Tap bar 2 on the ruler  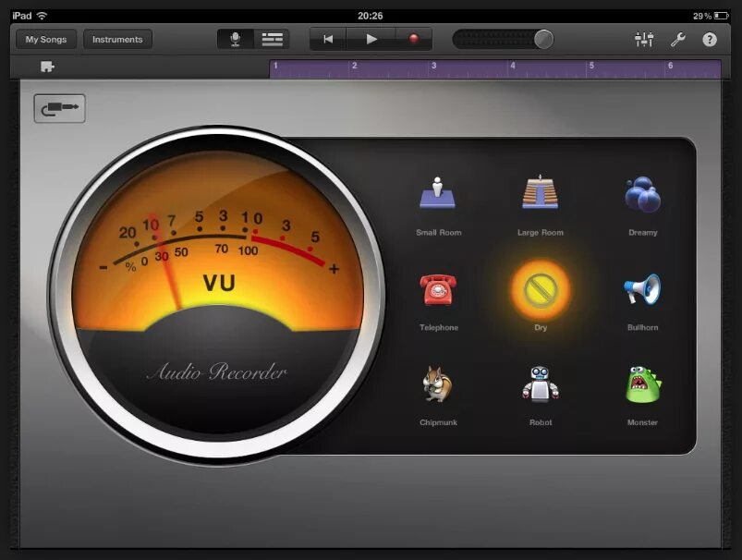(355, 67)
